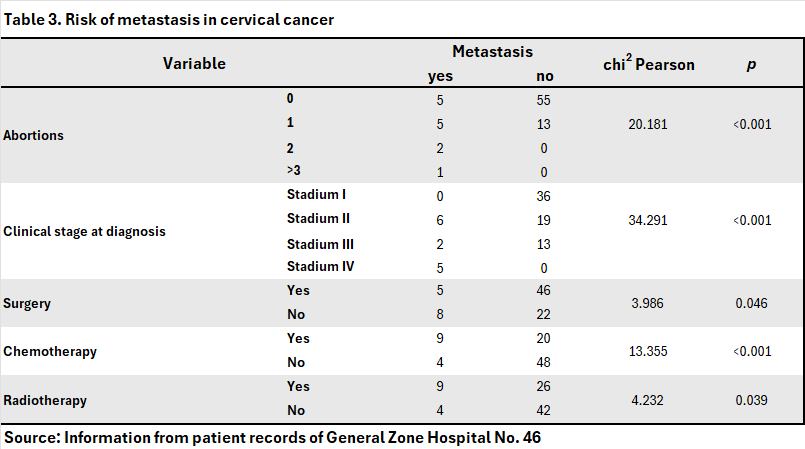Select the "Variable" column header
Screen dimensions: 805x449
click(x=194, y=64)
